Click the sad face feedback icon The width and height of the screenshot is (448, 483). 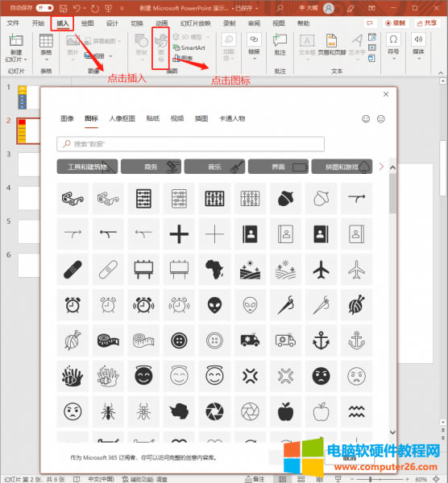(x=381, y=119)
